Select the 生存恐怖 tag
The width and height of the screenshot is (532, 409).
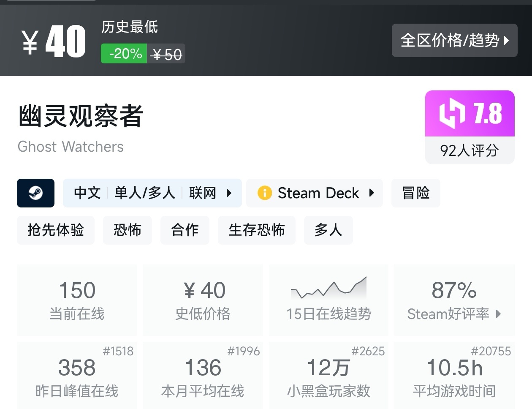point(256,230)
